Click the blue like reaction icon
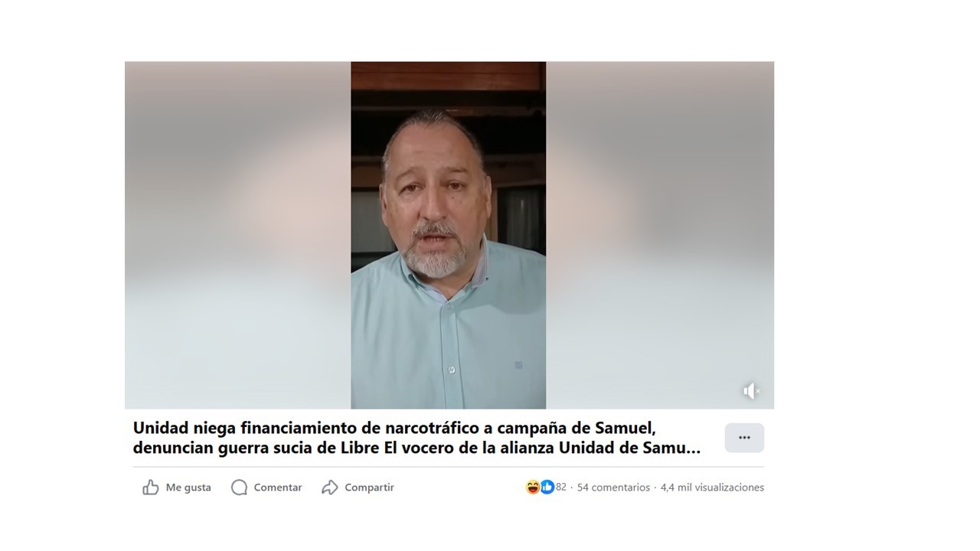This screenshot has height=551, width=980. coord(547,487)
